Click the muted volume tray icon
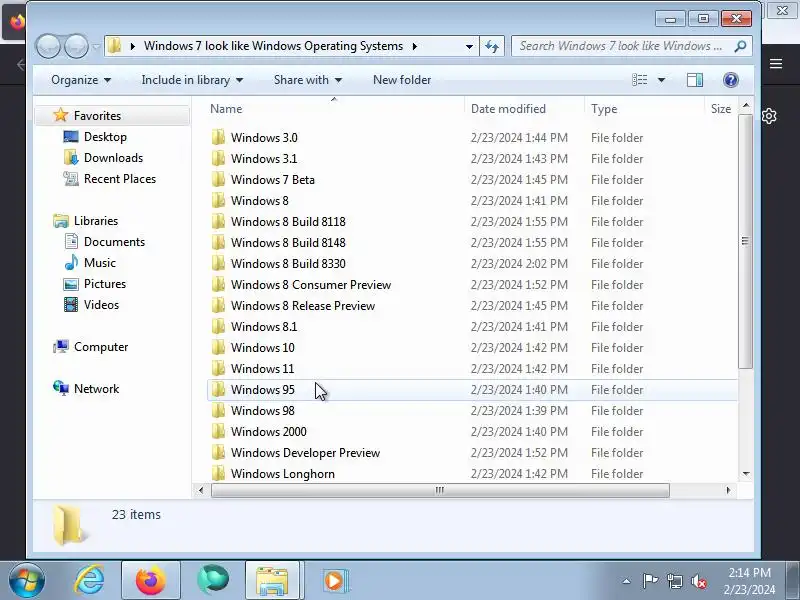 click(x=699, y=581)
